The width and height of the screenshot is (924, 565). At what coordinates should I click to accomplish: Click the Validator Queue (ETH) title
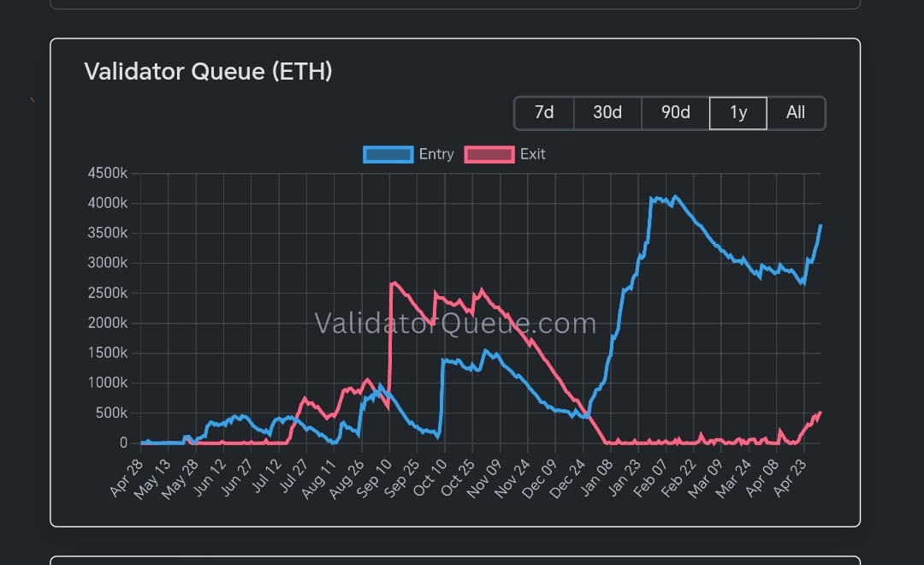click(209, 71)
